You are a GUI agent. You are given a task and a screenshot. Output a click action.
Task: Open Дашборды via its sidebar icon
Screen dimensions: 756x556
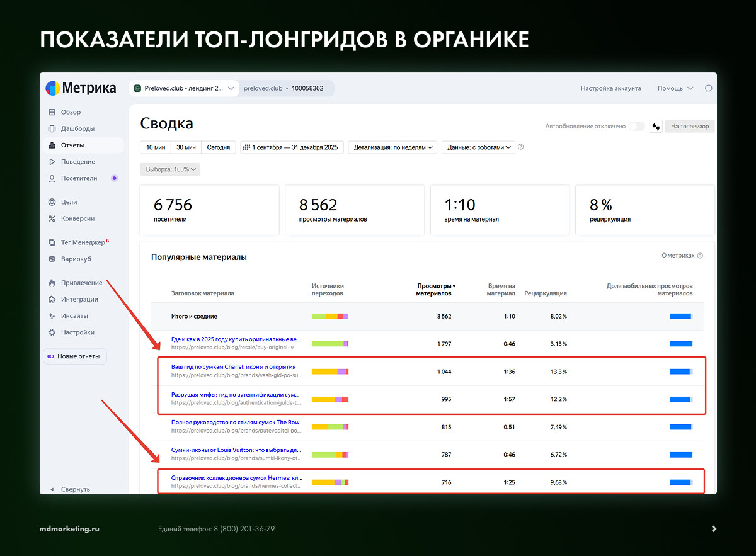point(52,128)
